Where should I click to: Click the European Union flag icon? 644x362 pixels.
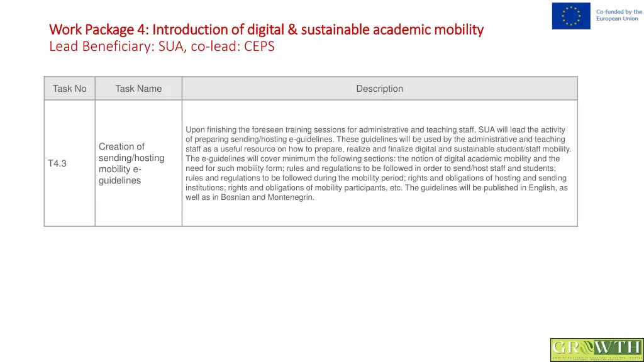(x=571, y=16)
